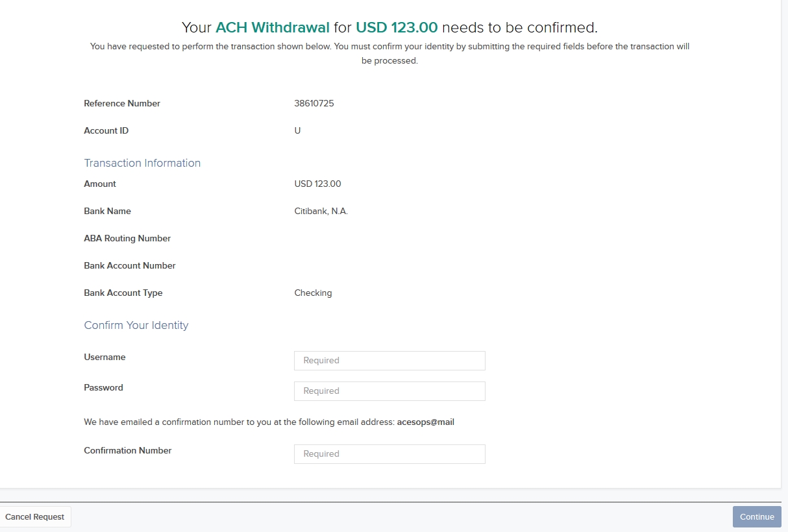Click the Confirmation Number label
Viewport: 788px width, 532px height.
[x=128, y=451]
